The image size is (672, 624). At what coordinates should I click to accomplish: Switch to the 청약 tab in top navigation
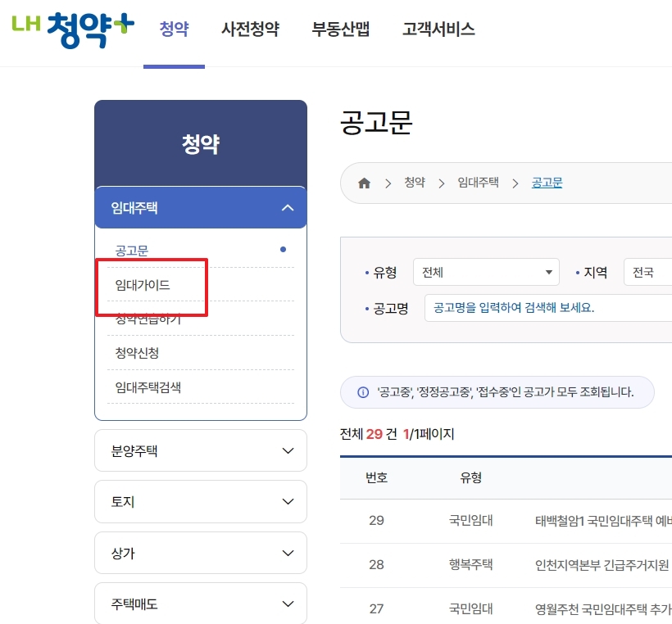(x=174, y=28)
